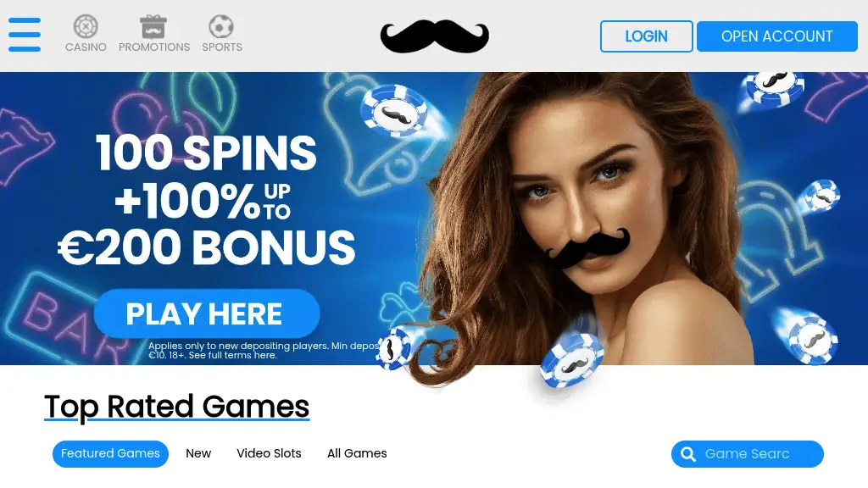Image resolution: width=868 pixels, height=488 pixels.
Task: Click the OPEN ACCOUNT button
Action: (x=776, y=36)
